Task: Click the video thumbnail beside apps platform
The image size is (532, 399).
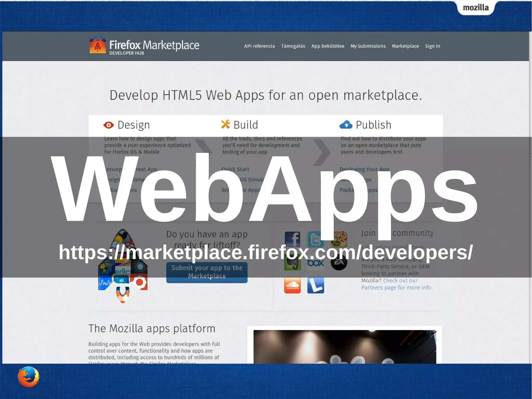Action: pyautogui.click(x=345, y=347)
